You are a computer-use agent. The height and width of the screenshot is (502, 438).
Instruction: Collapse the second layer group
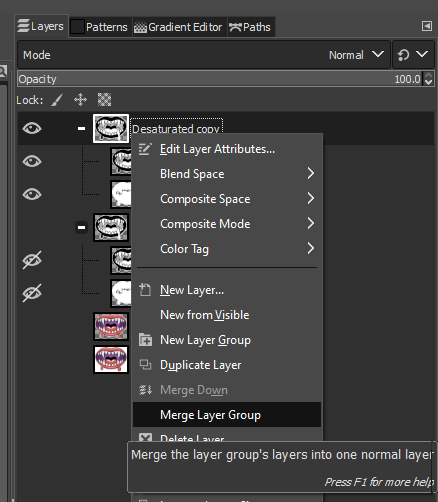81,227
